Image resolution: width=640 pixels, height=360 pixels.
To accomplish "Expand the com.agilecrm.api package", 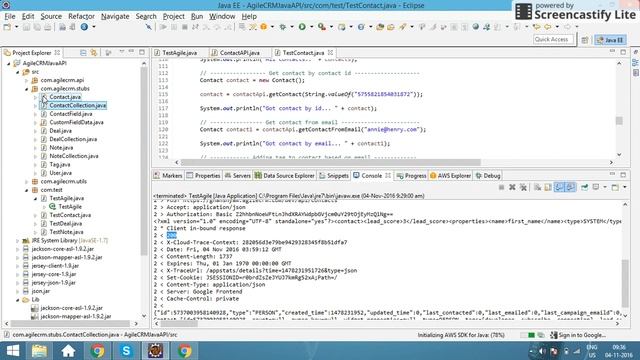I will point(27,80).
